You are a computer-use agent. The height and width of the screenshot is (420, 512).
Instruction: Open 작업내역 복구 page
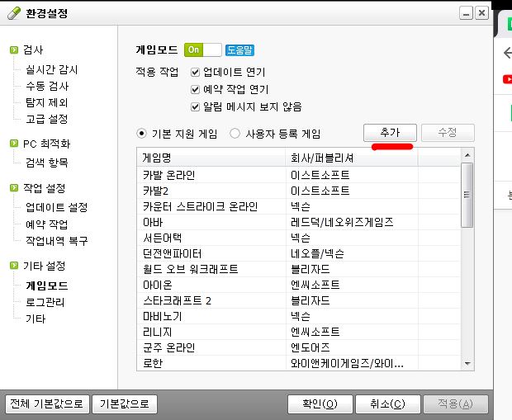pos(57,241)
